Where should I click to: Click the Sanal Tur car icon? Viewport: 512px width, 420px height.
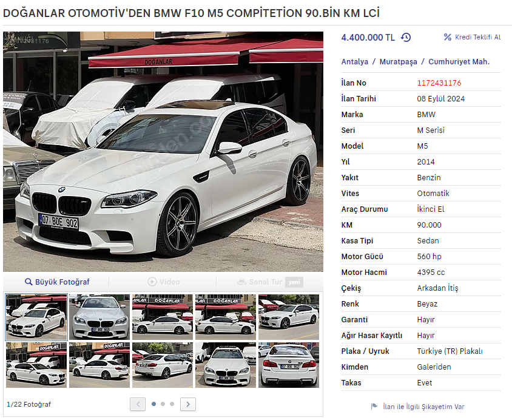[241, 282]
